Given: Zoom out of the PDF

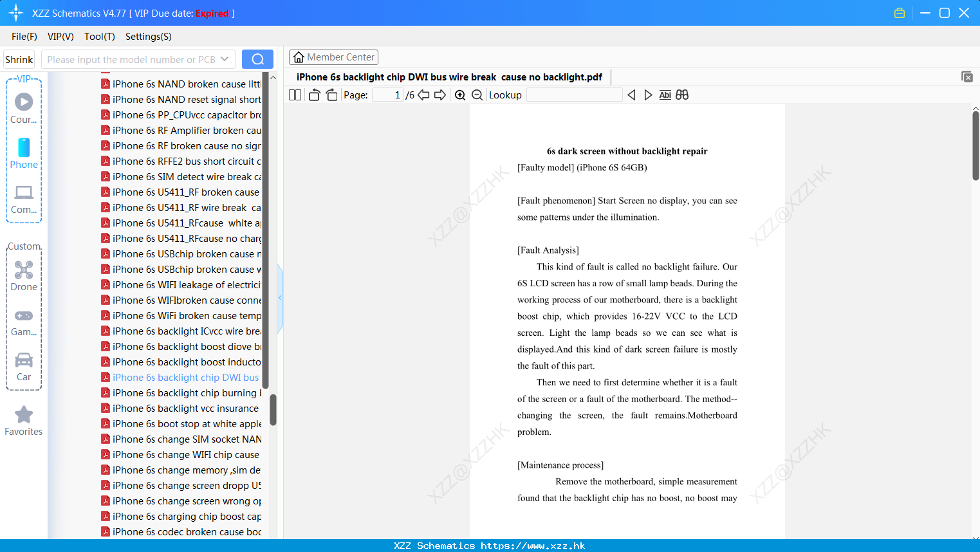Looking at the screenshot, I should (477, 95).
